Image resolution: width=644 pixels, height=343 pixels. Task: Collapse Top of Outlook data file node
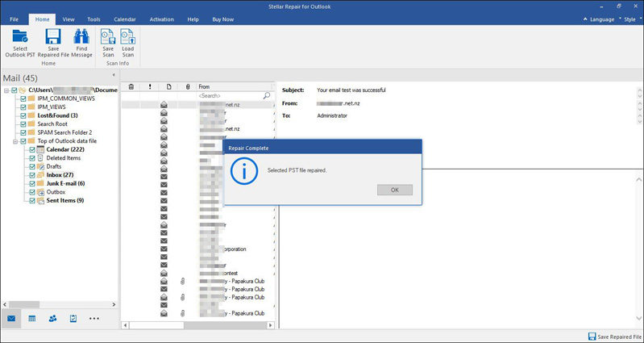click(x=15, y=141)
